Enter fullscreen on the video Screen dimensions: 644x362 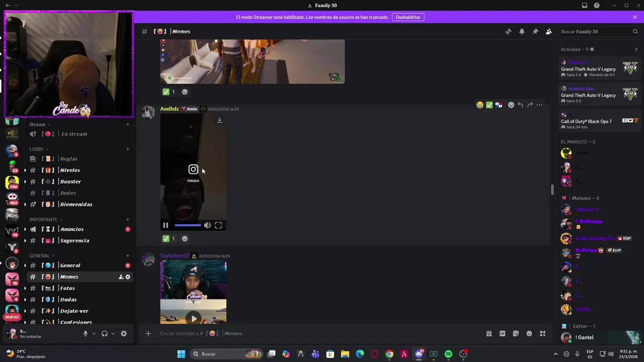click(x=218, y=225)
